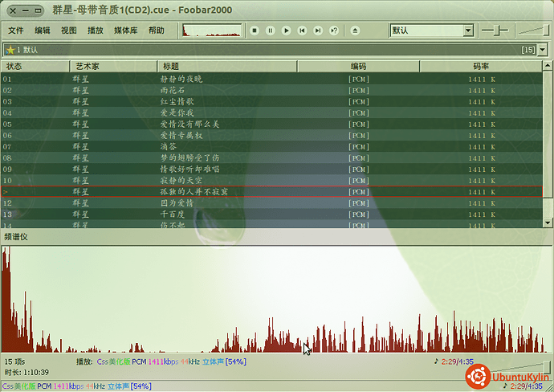Click the 1411 K bitrate of track 13
Screen dimensions: 554x392
(x=482, y=214)
